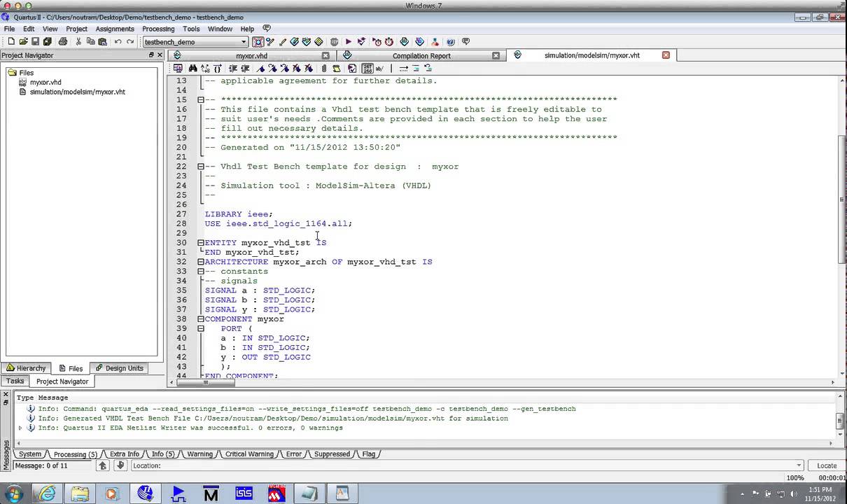Click the Locate button

click(x=827, y=465)
